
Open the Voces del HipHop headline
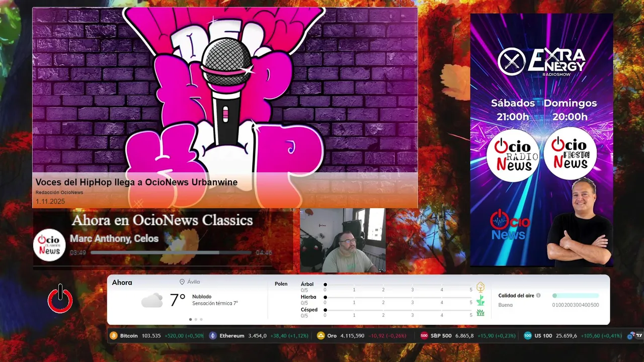coord(136,182)
